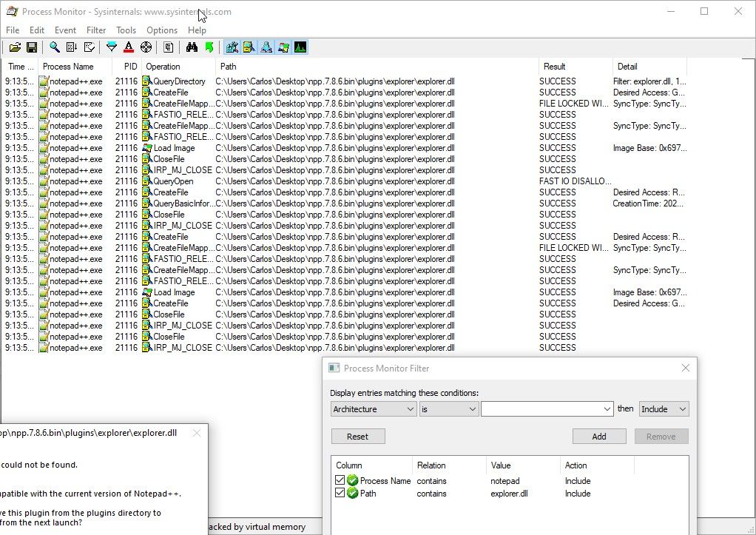Open the Edit menu
Screen dimensions: 756x535
coord(37,30)
